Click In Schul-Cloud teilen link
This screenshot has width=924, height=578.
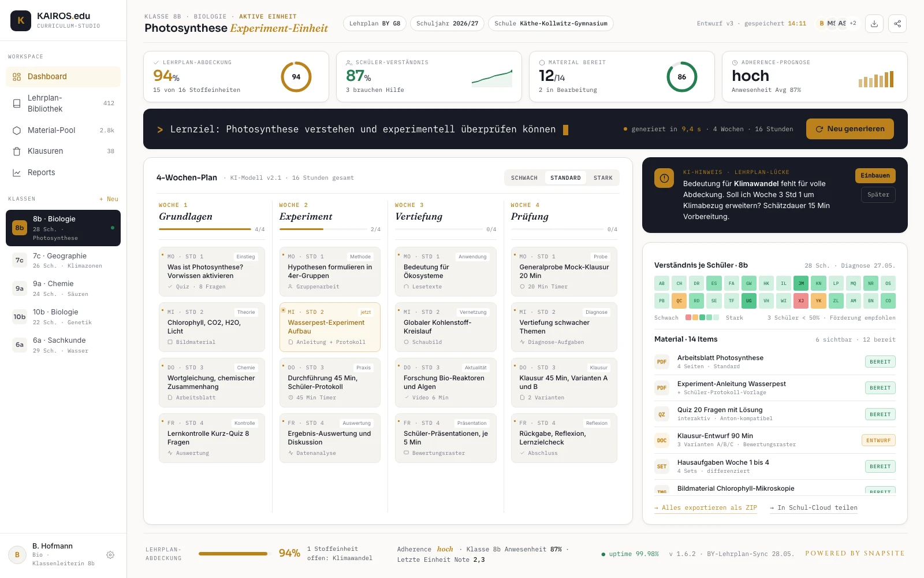(814, 508)
